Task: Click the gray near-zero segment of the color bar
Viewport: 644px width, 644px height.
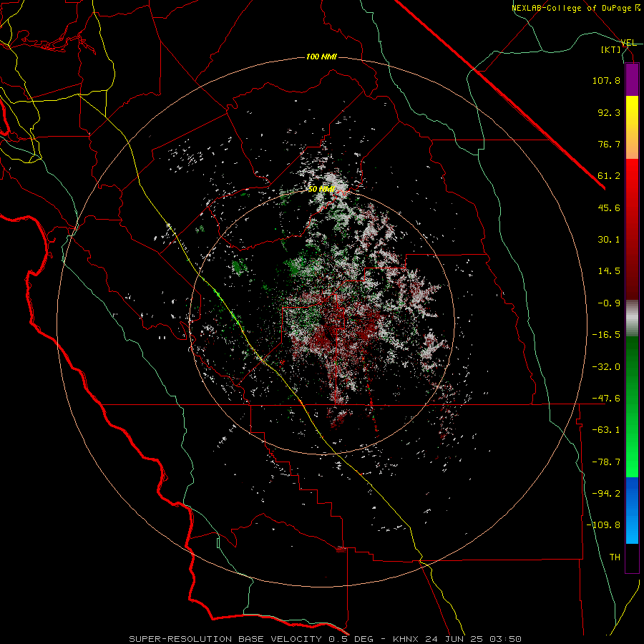Action: point(632,318)
